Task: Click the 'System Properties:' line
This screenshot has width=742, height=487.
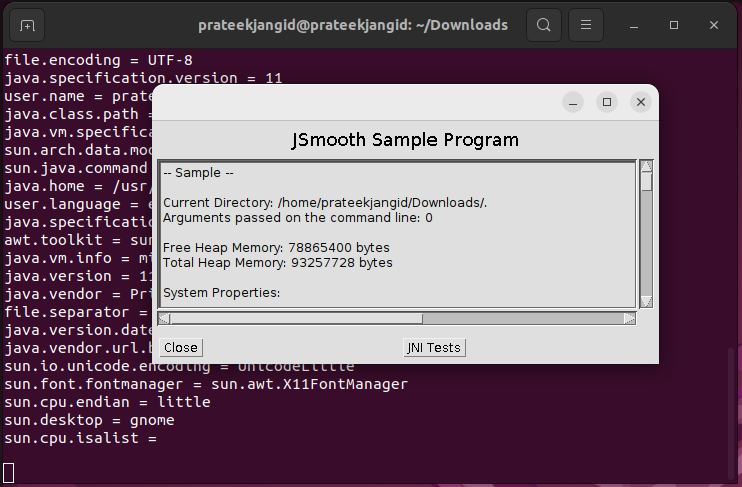Action: 221,292
